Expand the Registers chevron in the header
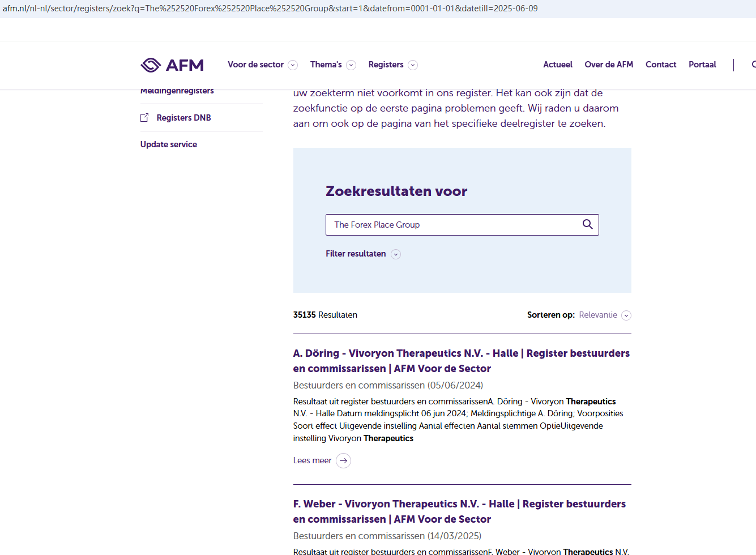The height and width of the screenshot is (555, 756). [x=413, y=65]
